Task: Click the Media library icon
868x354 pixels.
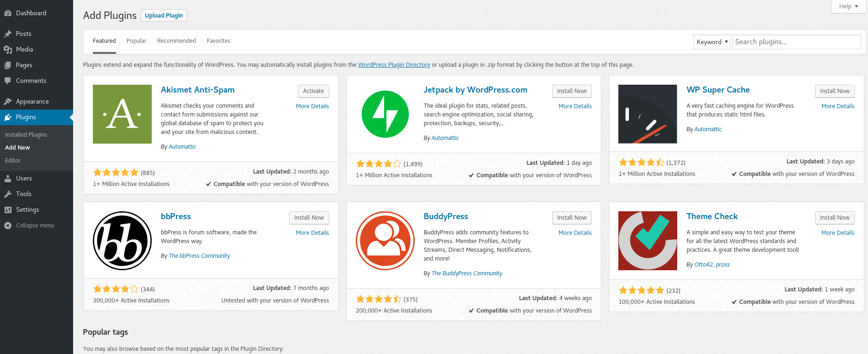Action: coord(8,49)
